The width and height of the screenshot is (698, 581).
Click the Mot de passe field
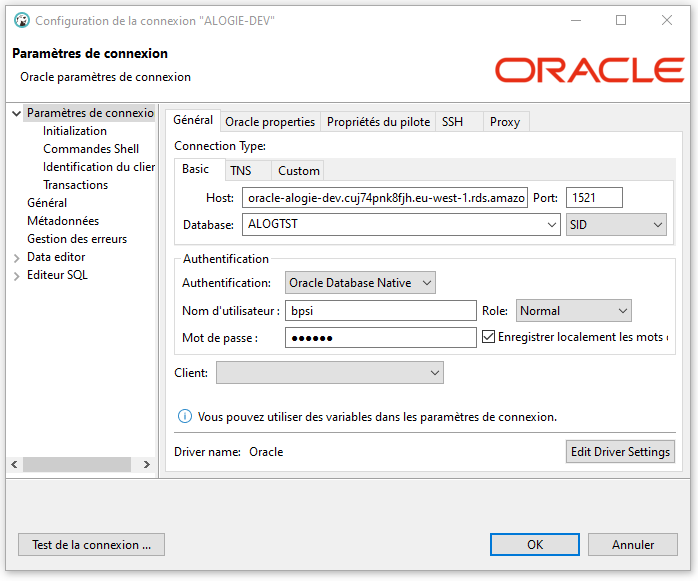(x=381, y=338)
